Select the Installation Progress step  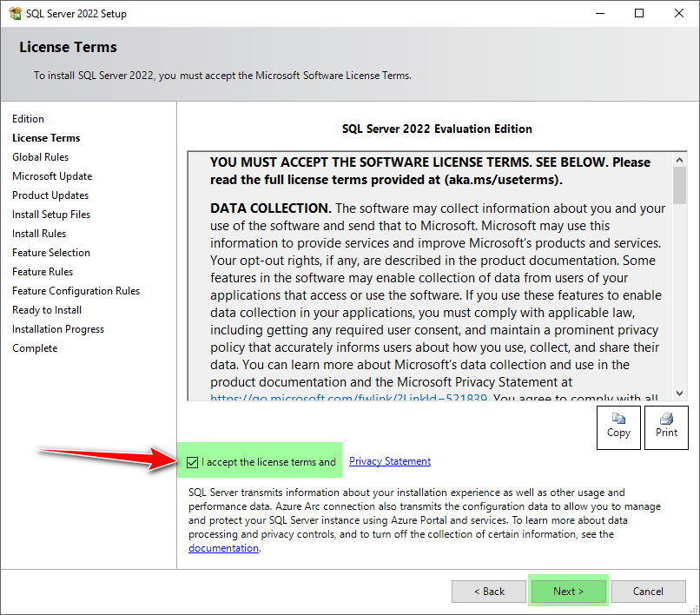pos(58,329)
